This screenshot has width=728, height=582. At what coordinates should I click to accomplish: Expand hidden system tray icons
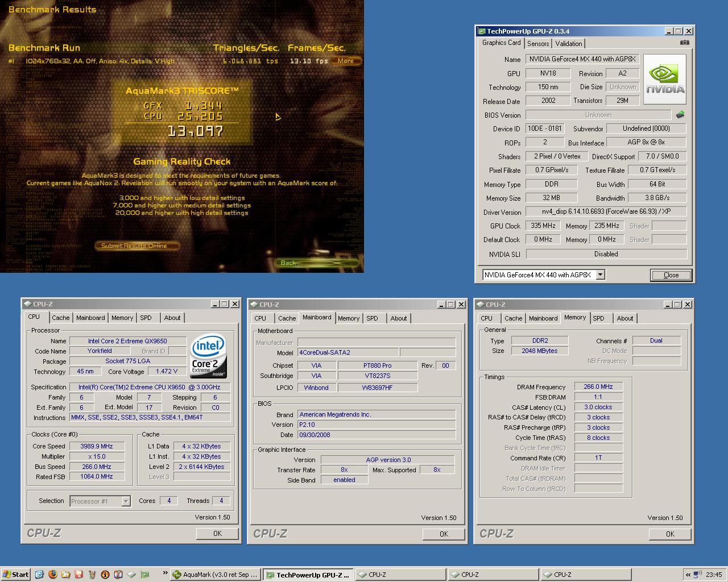[689, 575]
